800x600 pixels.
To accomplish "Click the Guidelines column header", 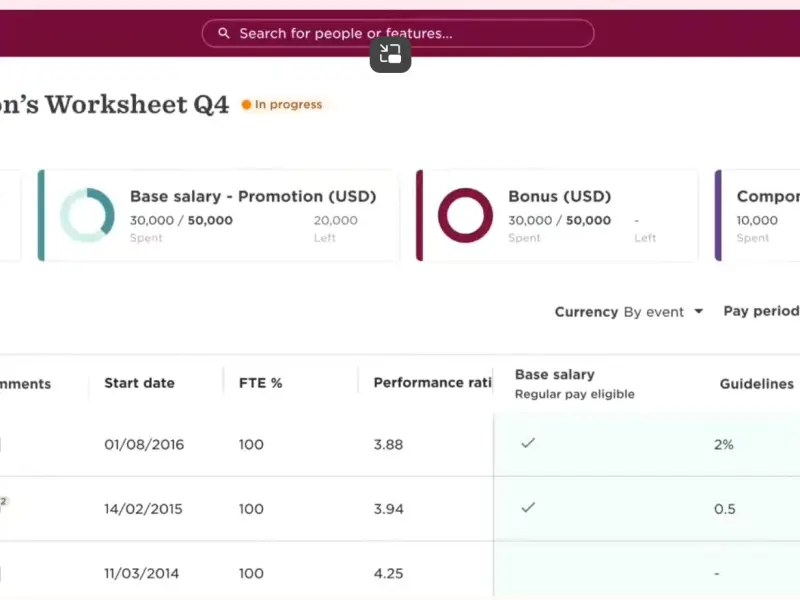I will (756, 384).
